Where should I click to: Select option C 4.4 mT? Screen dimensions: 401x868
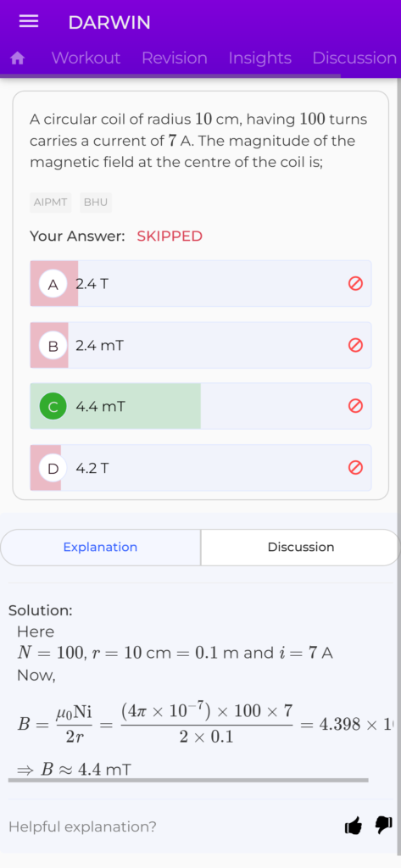click(x=200, y=406)
